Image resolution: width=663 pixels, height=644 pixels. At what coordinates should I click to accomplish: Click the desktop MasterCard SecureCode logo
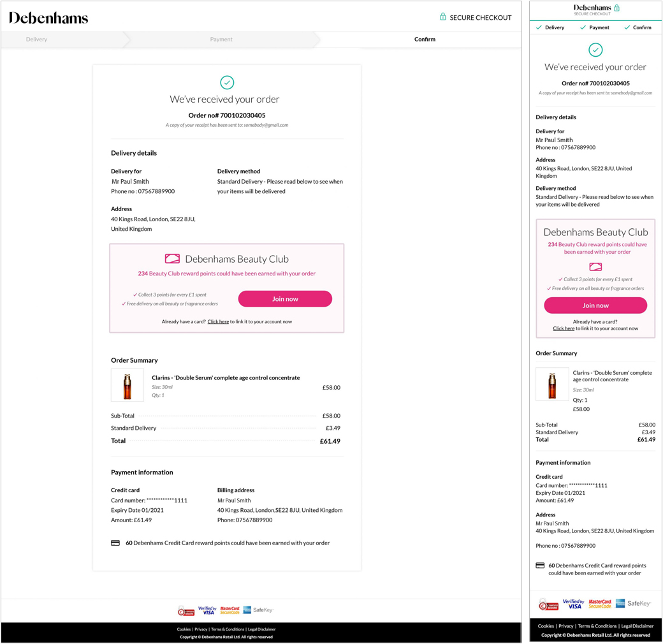[x=229, y=610]
